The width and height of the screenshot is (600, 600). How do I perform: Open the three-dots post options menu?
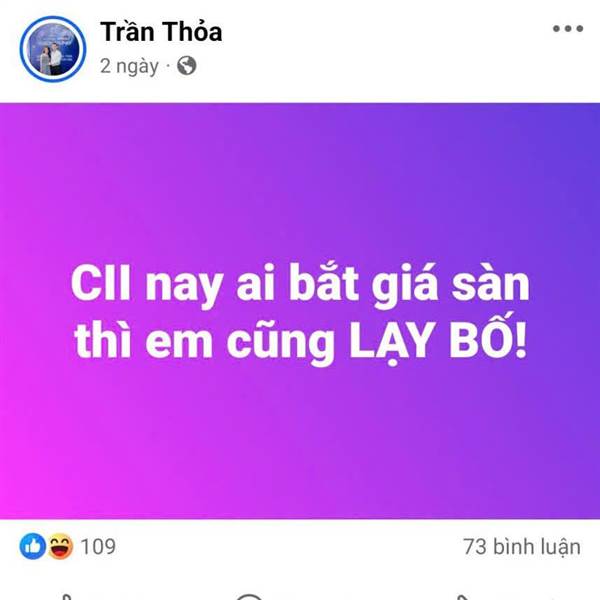568,28
